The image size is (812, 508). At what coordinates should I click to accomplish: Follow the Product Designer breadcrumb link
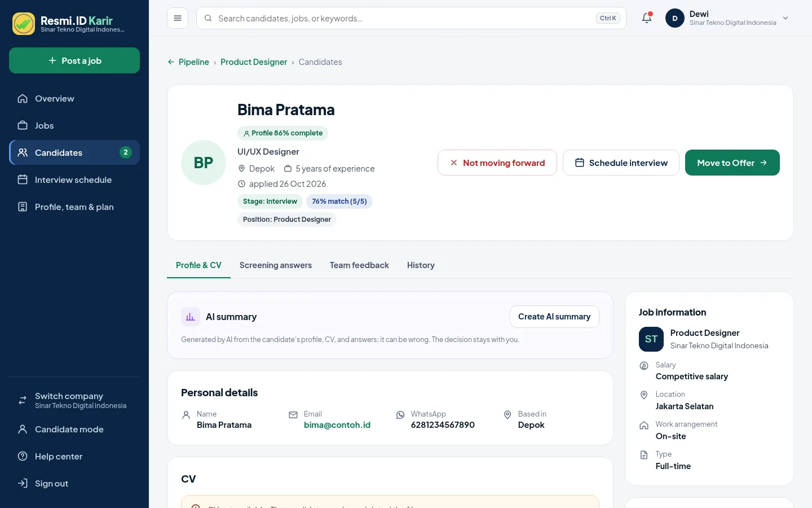(x=254, y=62)
